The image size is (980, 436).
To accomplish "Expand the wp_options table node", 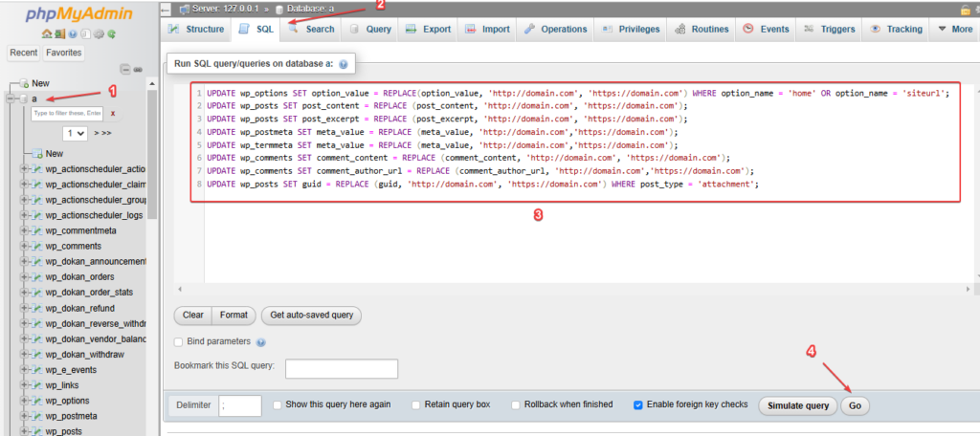I will 24,401.
